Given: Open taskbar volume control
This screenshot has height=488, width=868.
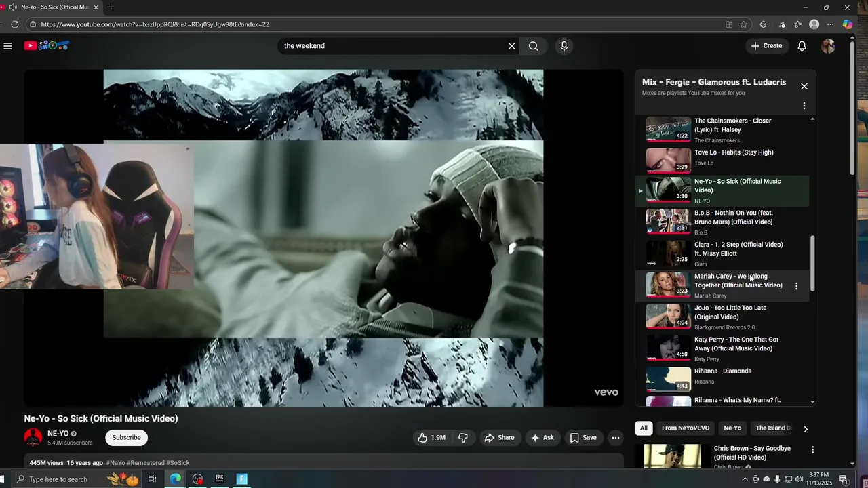Looking at the screenshot, I should [799, 479].
